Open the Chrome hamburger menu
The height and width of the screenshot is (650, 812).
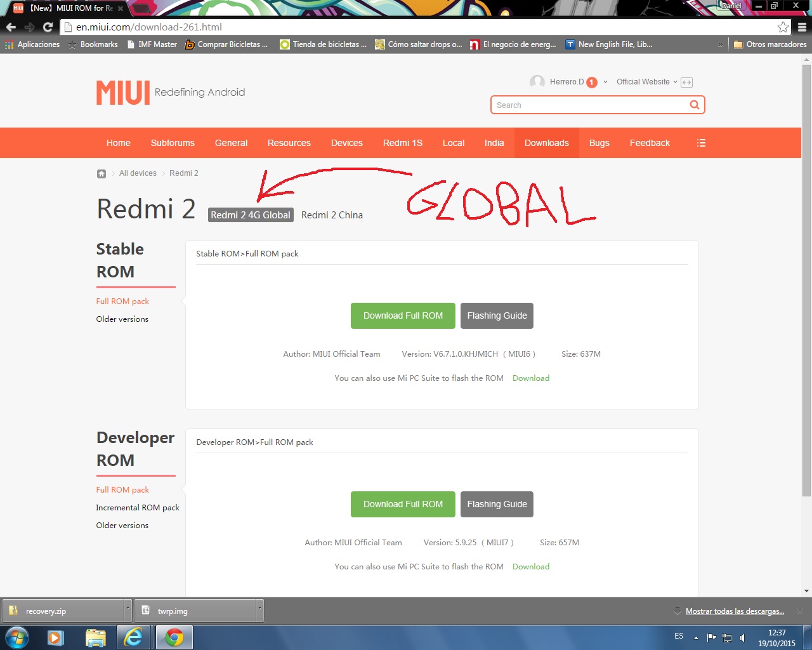[802, 27]
